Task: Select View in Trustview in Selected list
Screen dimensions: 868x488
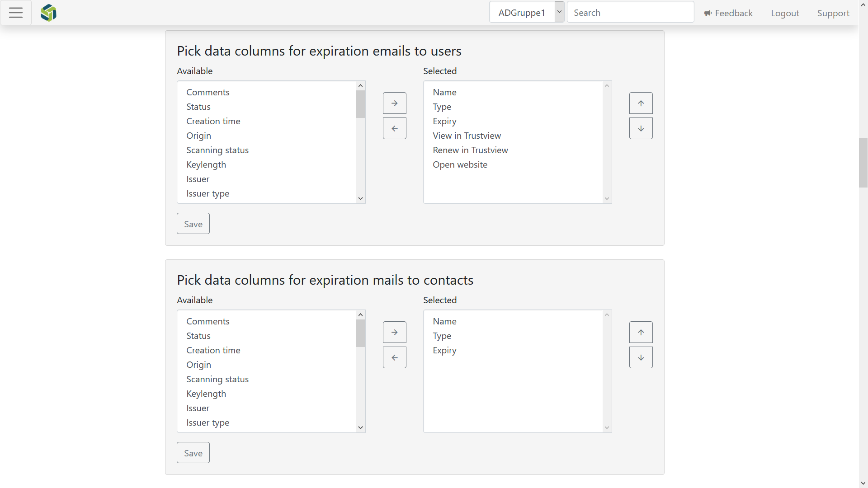Action: [513, 136]
